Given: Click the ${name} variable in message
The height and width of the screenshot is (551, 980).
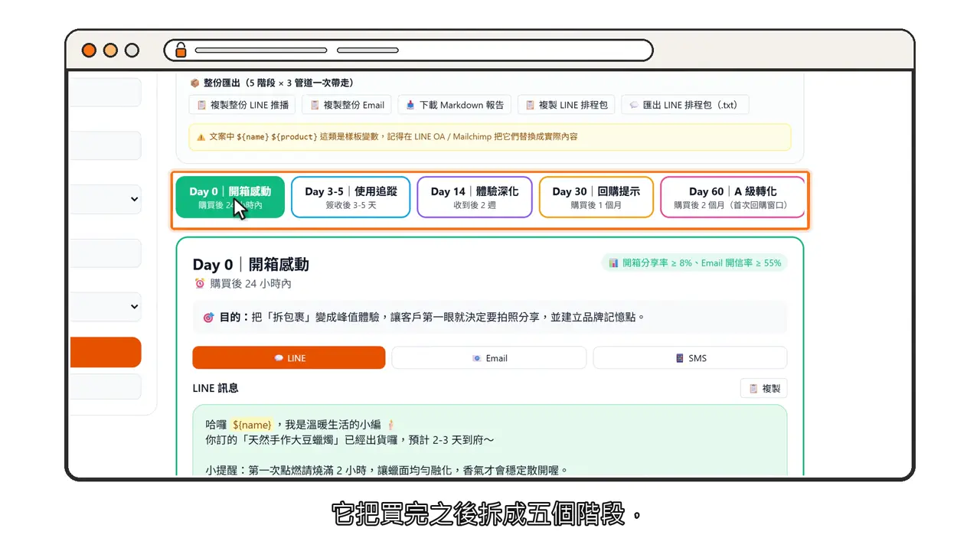Looking at the screenshot, I should pos(252,424).
